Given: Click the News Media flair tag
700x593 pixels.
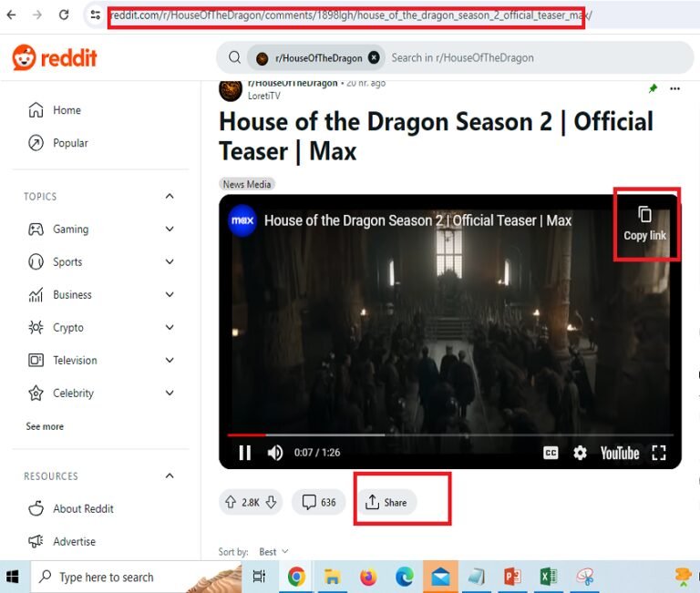Looking at the screenshot, I should coord(247,184).
